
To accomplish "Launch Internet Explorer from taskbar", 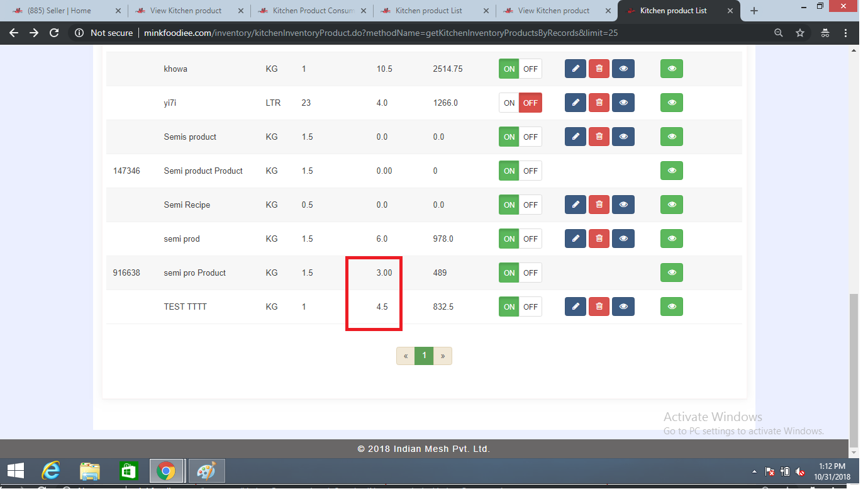I will tap(51, 471).
